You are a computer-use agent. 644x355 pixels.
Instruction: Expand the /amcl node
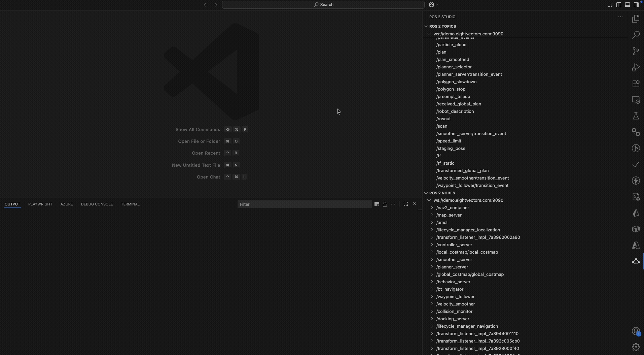[432, 222]
